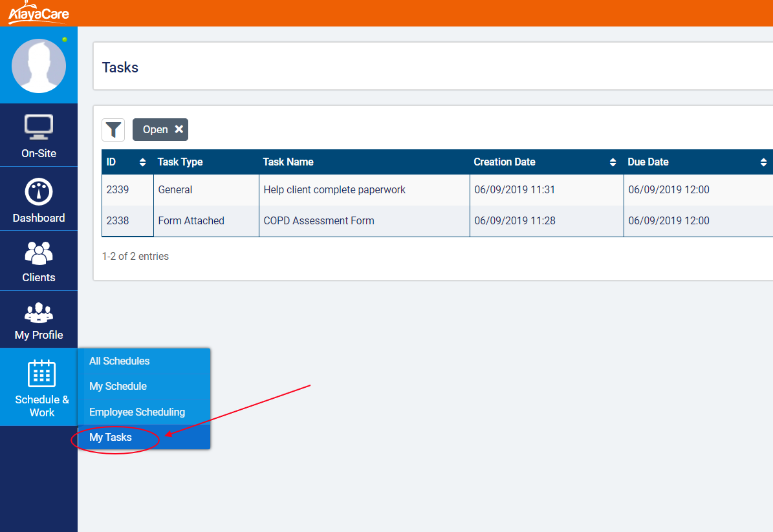This screenshot has width=773, height=532.
Task: Open the user profile avatar
Action: (x=39, y=65)
